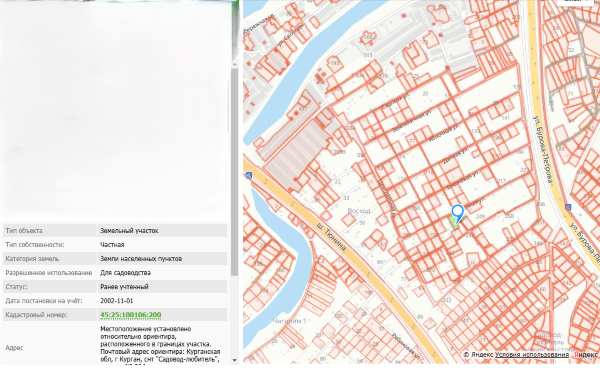Click the Яндекс logo on the map
Image resolution: width=600 pixels, height=368 pixels.
(x=586, y=355)
